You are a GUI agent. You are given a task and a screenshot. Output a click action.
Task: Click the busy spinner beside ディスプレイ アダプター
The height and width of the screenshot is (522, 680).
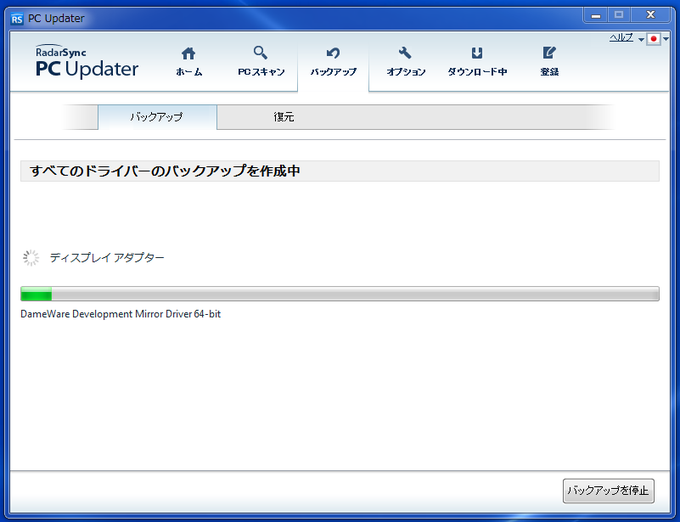[31, 258]
